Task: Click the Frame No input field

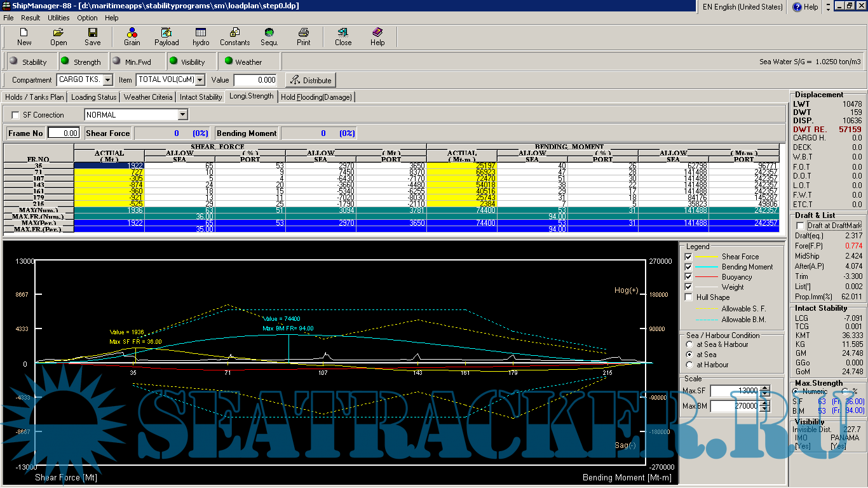Action: click(64, 133)
